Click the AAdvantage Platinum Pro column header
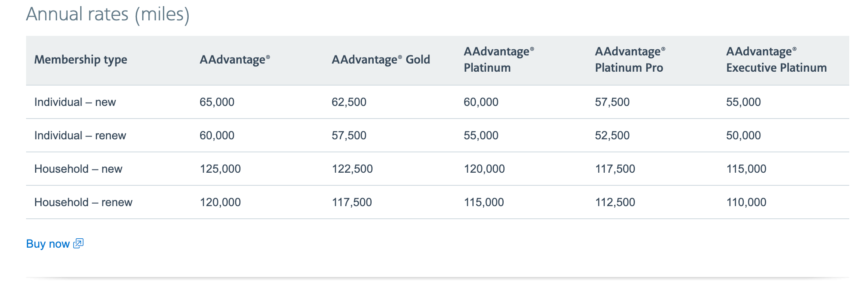 point(629,59)
